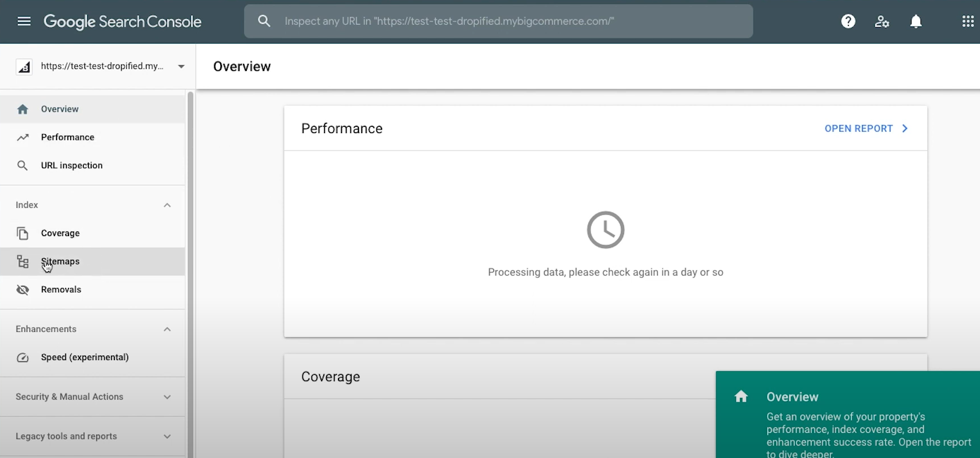Open users and settings icon
Viewport: 980px width, 458px height.
click(882, 22)
